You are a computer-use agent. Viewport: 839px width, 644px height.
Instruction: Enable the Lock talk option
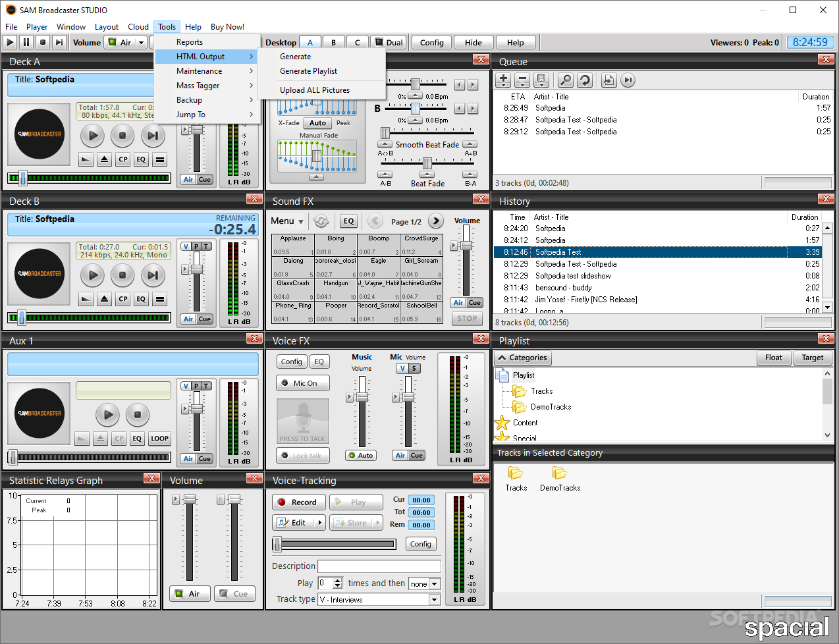pos(303,456)
